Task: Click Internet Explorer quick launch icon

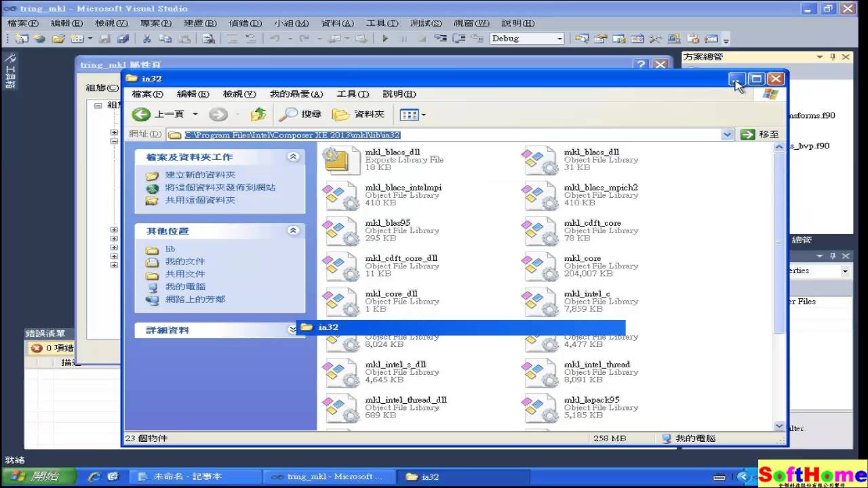Action: coord(96,476)
